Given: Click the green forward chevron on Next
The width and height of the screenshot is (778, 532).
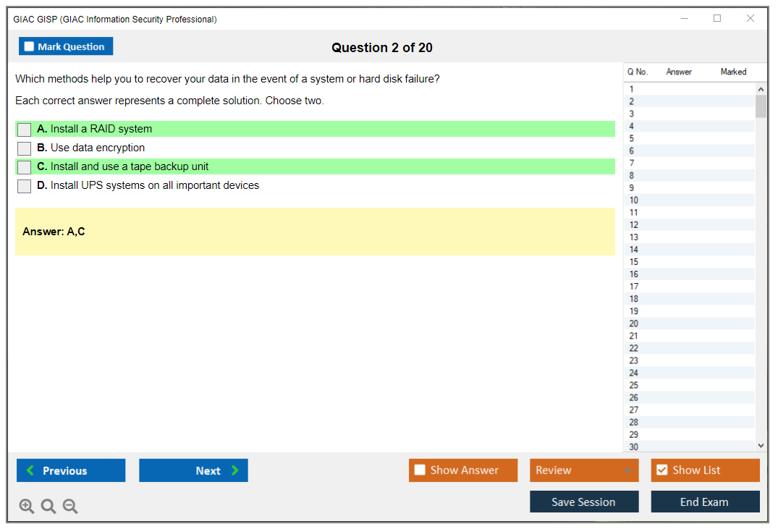Looking at the screenshot, I should (234, 470).
